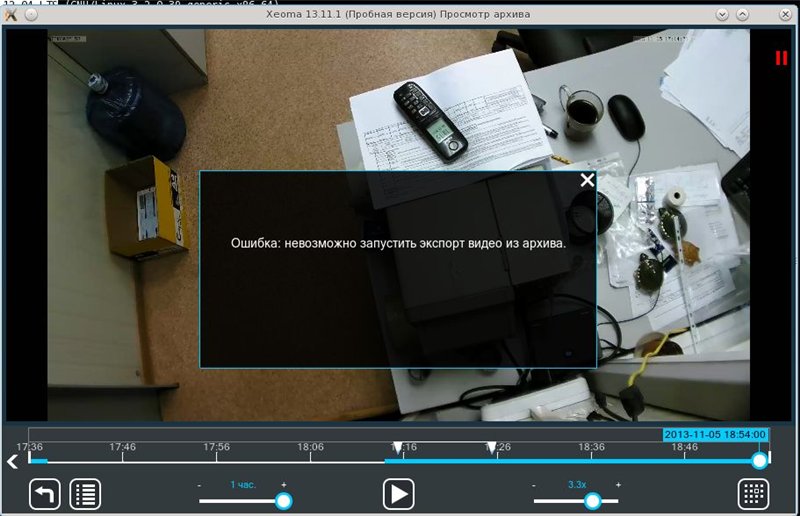Jump to 18:36 on the timeline
The height and width of the screenshot is (516, 800).
tap(591, 447)
